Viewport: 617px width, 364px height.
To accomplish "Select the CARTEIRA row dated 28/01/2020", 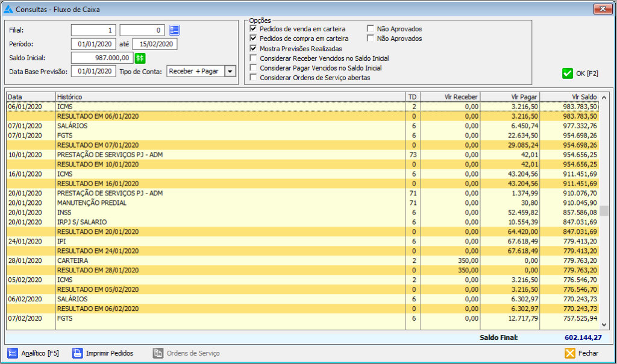I will coord(181,260).
